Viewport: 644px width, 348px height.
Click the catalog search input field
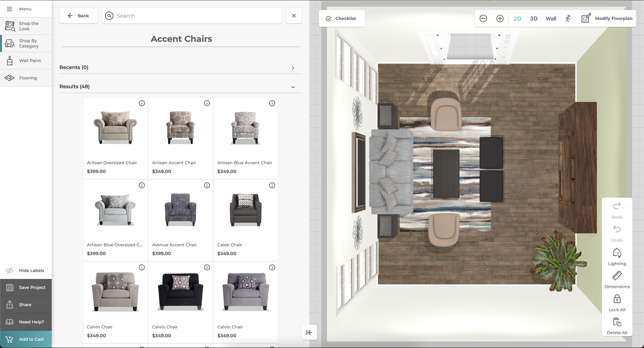coord(192,15)
